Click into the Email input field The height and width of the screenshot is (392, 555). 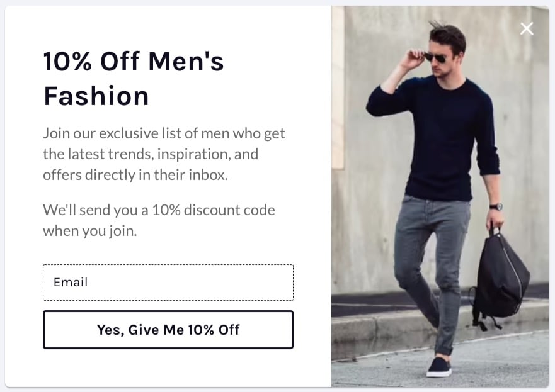pos(168,283)
